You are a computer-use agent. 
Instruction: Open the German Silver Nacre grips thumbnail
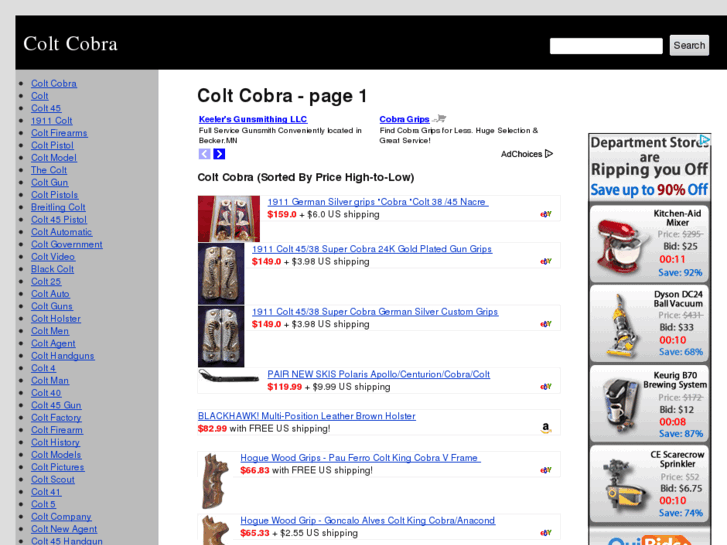[229, 219]
